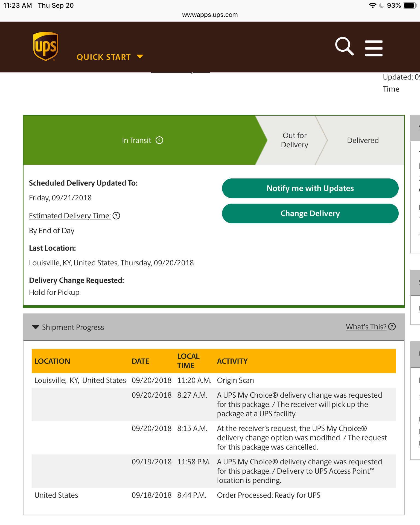Click the 8:13 A.M. time cell

(192, 428)
